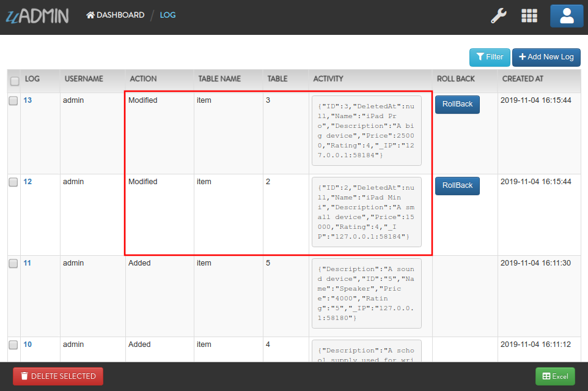Open the user profile icon

click(x=567, y=16)
